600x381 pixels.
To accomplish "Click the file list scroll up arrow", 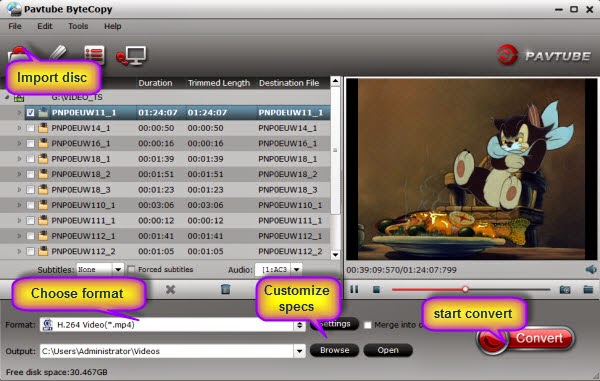I will point(335,81).
